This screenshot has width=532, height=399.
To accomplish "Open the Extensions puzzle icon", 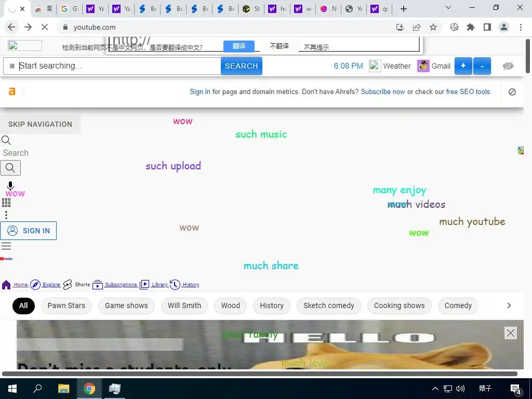I will pyautogui.click(x=471, y=27).
